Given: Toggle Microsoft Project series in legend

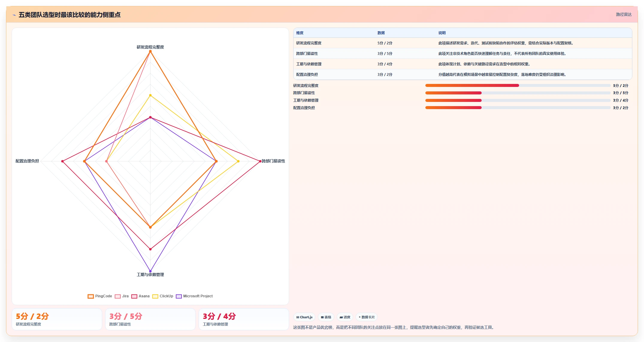Looking at the screenshot, I should (x=194, y=296).
